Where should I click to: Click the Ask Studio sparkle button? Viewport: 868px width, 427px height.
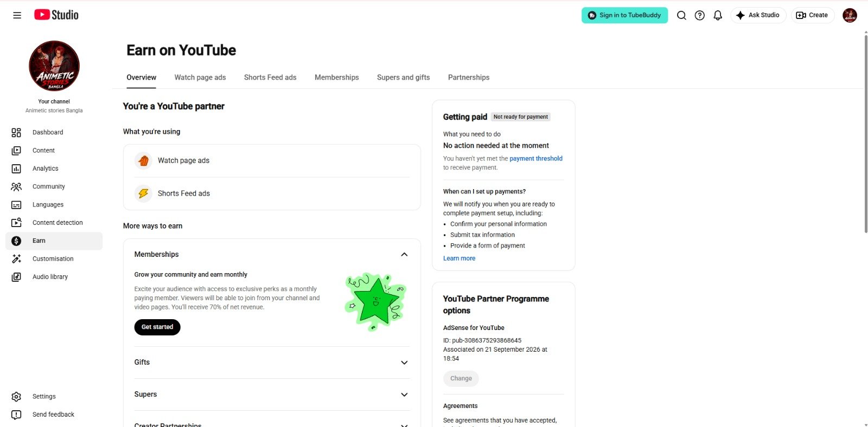click(x=758, y=15)
